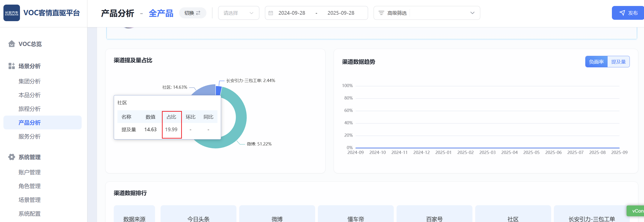Screen dimensions: 644x222
Task: Click the swap arrows icon on 切换
Action: point(198,13)
